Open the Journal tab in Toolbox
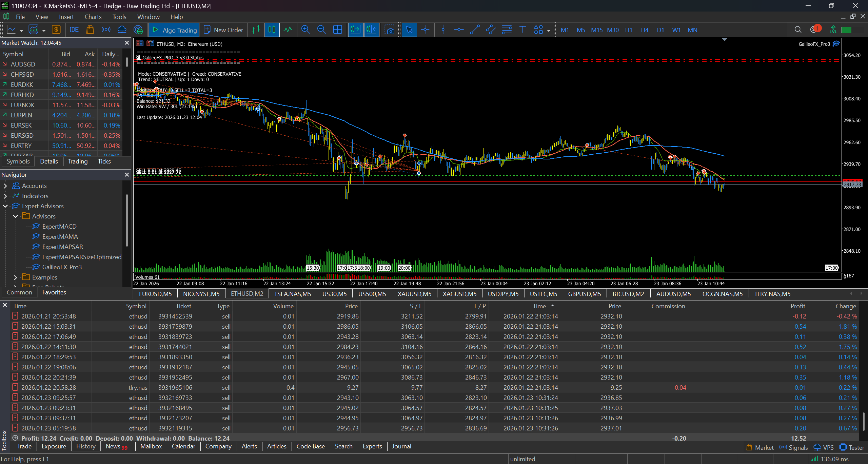The image size is (868, 464). 401,446
